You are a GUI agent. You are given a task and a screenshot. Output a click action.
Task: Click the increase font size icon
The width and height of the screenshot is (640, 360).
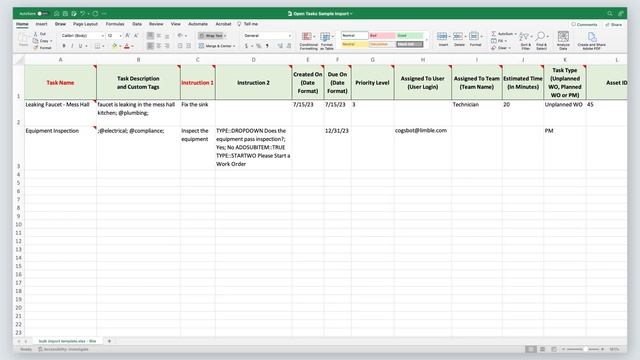click(x=128, y=36)
